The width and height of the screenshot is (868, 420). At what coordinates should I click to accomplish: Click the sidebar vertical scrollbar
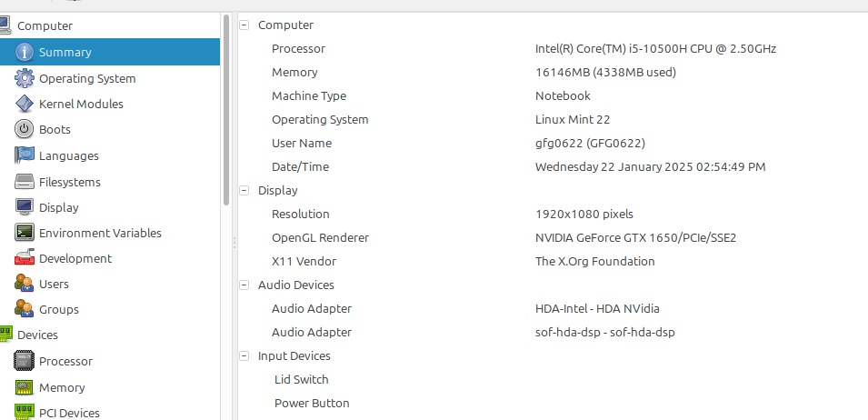coord(226,109)
